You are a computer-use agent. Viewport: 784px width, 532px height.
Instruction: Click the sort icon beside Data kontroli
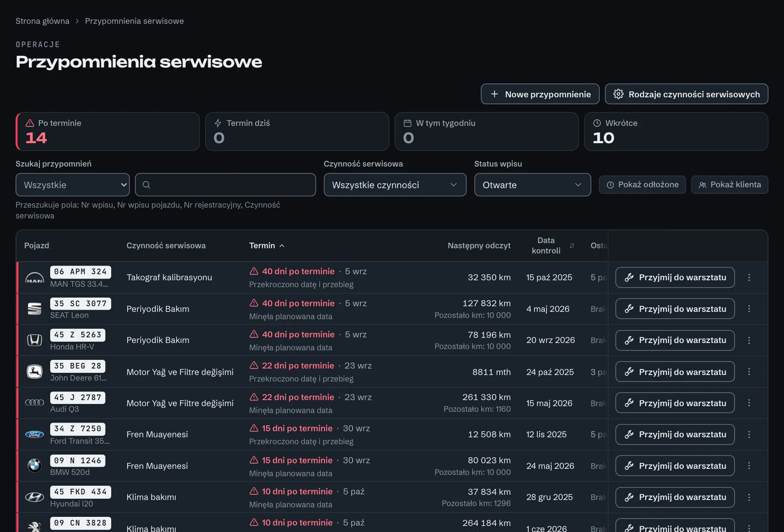572,246
